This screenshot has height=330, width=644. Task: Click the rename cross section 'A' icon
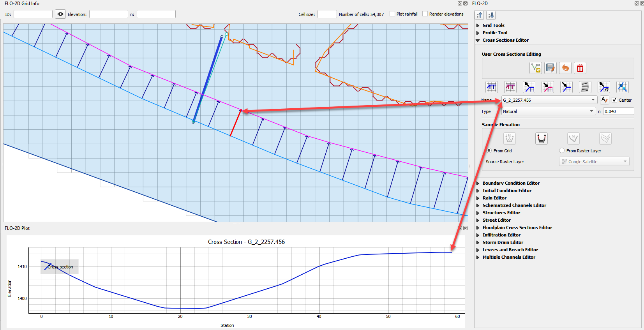(604, 100)
